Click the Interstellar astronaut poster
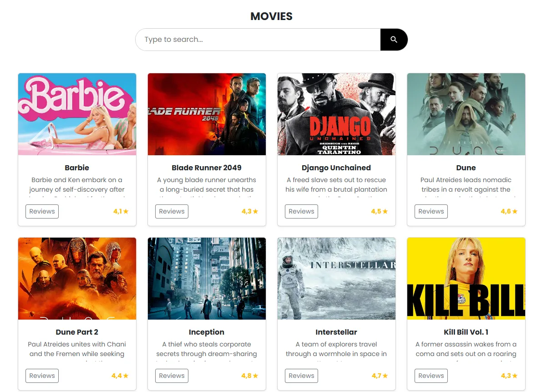This screenshot has height=392, width=542. pyautogui.click(x=336, y=279)
